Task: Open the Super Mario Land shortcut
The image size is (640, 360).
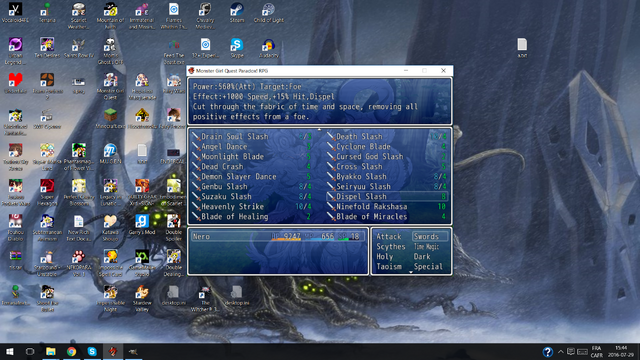Action: click(x=47, y=157)
